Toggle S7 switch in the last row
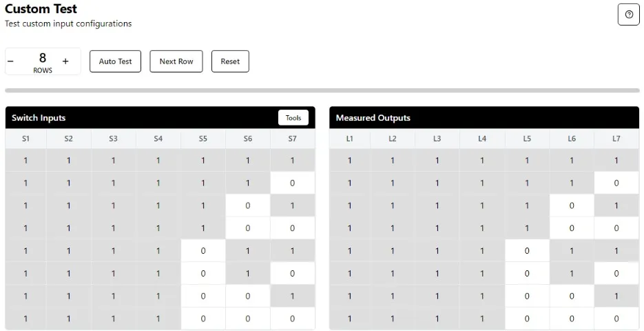This screenshot has width=644, height=331. point(292,319)
